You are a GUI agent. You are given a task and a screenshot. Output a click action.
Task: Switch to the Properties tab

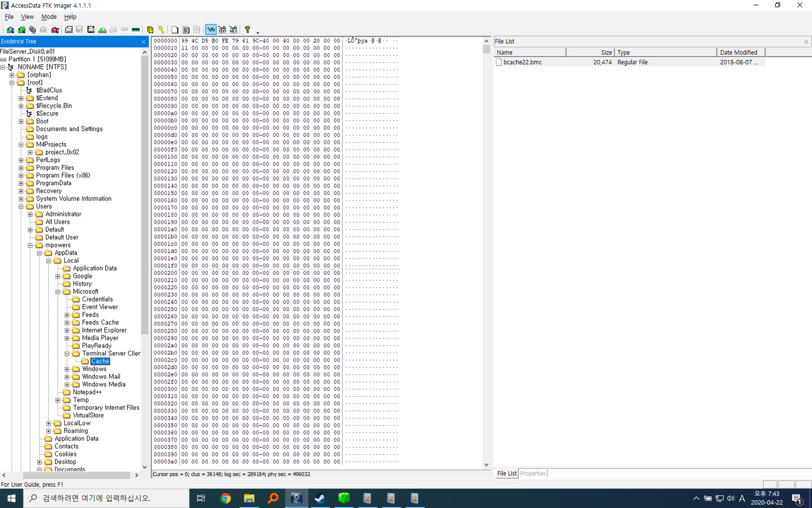[x=533, y=473]
